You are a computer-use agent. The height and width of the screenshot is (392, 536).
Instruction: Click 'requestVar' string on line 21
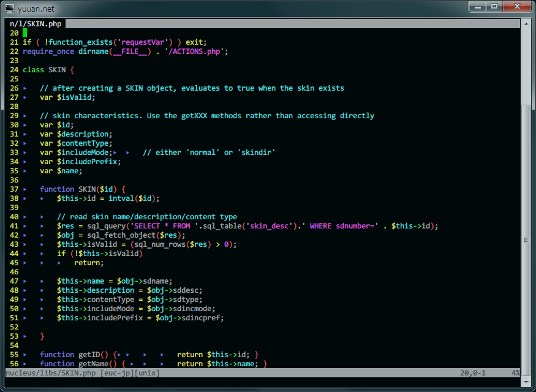click(143, 42)
